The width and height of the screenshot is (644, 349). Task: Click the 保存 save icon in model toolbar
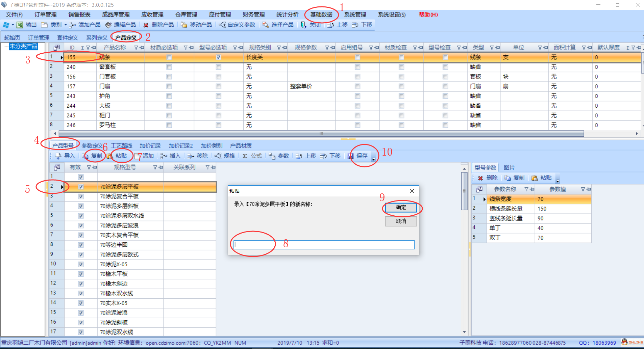pos(351,156)
